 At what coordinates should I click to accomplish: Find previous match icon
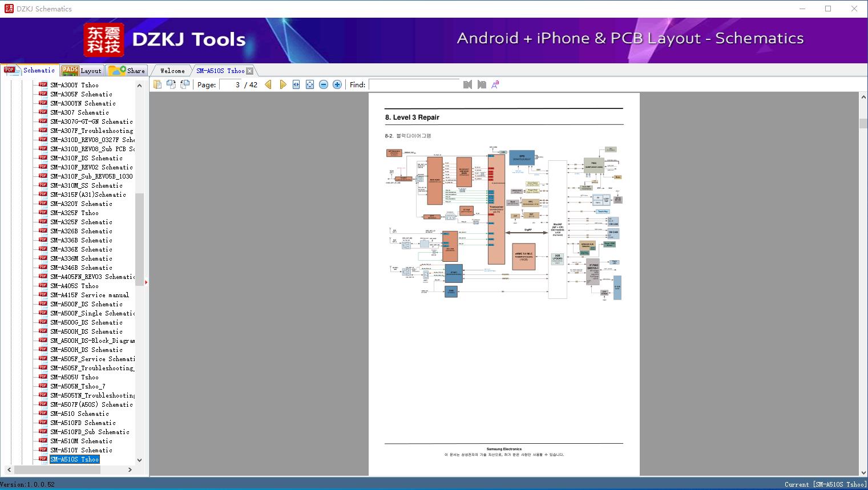coord(468,84)
